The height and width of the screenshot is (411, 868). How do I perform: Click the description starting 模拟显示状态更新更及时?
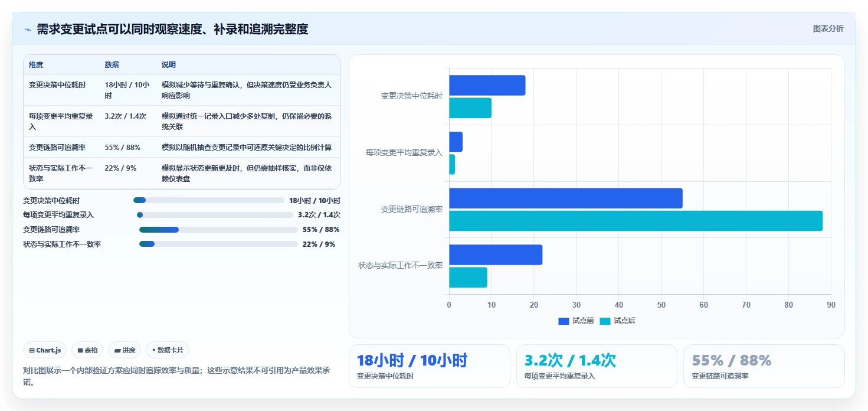pyautogui.click(x=247, y=173)
